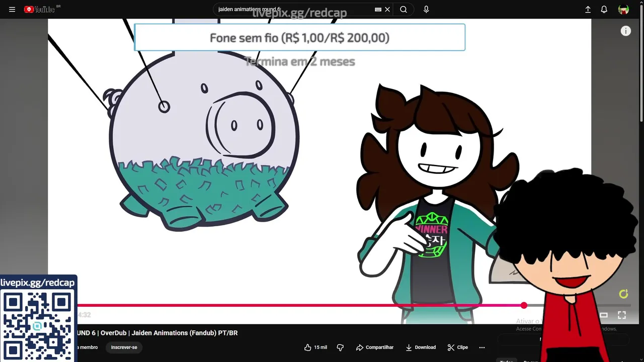Show video info cards icon
The image size is (644, 362).
point(626,31)
